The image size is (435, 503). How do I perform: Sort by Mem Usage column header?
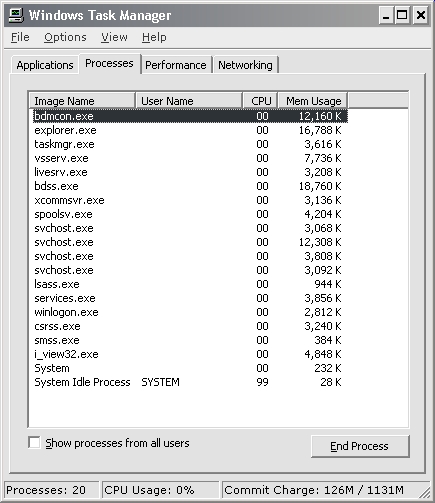tap(313, 101)
